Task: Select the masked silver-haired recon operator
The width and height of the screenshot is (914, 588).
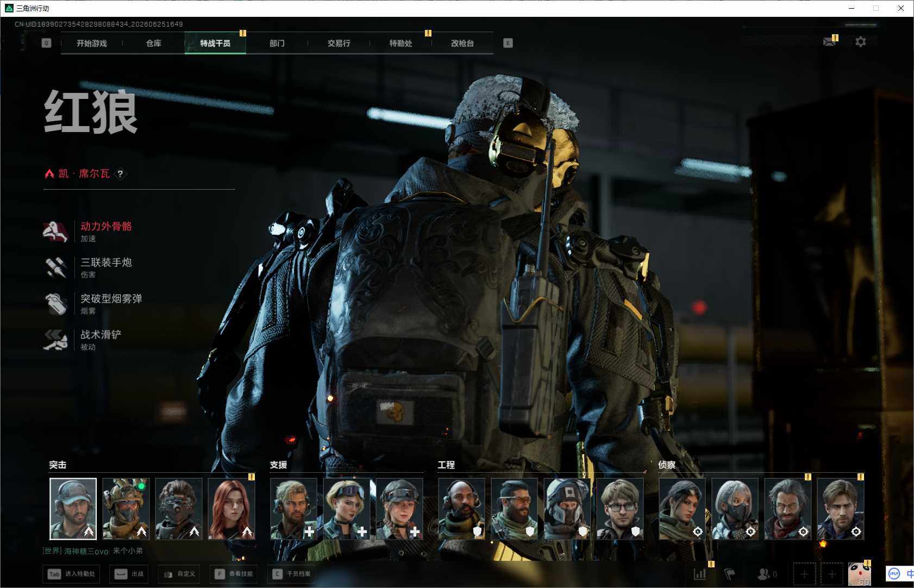Action: (735, 509)
